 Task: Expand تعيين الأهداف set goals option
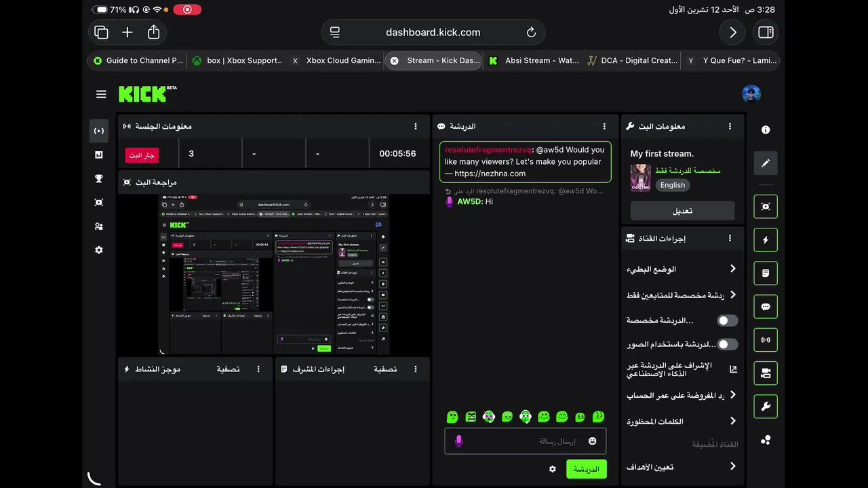pos(681,466)
